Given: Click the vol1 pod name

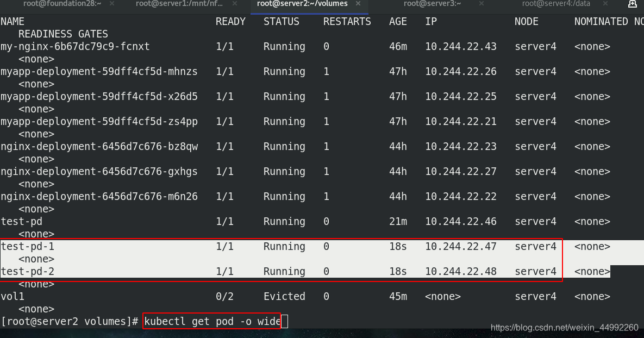Looking at the screenshot, I should pyautogui.click(x=12, y=297).
